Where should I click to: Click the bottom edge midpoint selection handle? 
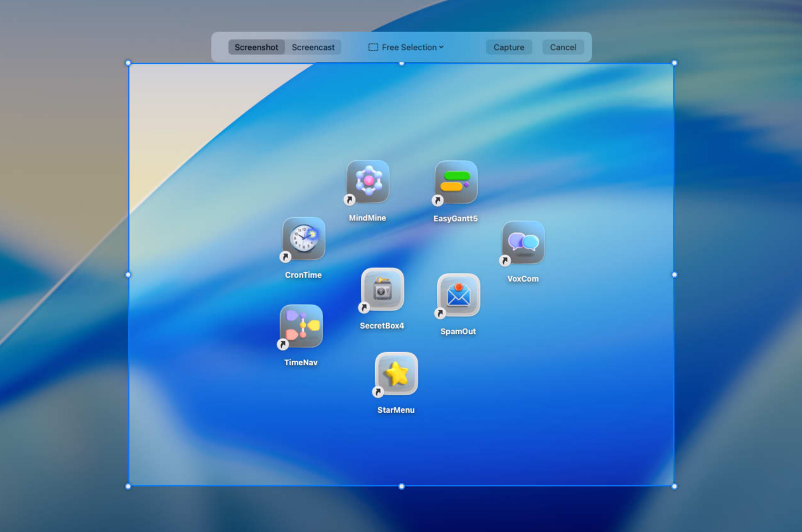[x=402, y=486]
